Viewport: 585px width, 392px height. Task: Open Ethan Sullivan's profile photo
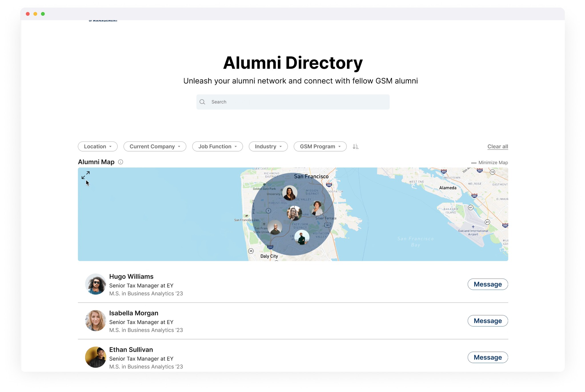click(x=96, y=357)
